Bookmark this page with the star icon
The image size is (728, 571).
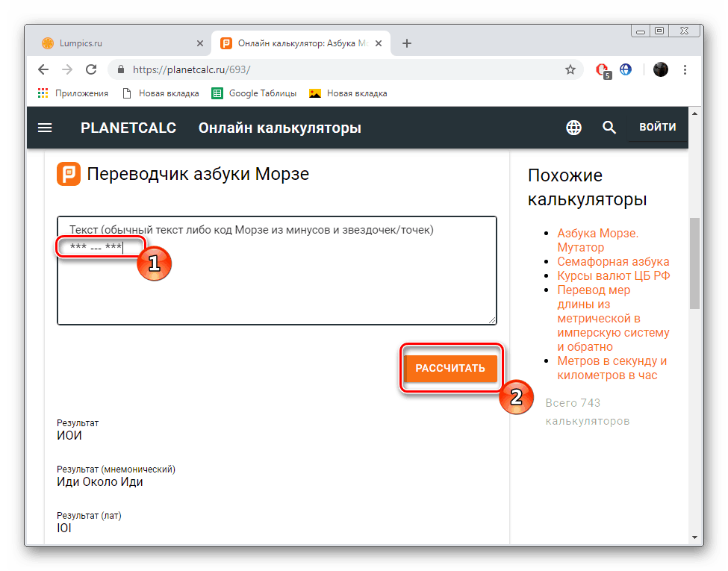point(570,69)
